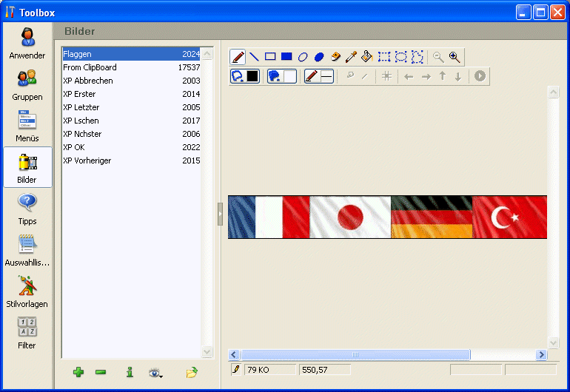Open the Anwender section in sidebar
Viewport: 570px width, 392px height.
(x=27, y=43)
